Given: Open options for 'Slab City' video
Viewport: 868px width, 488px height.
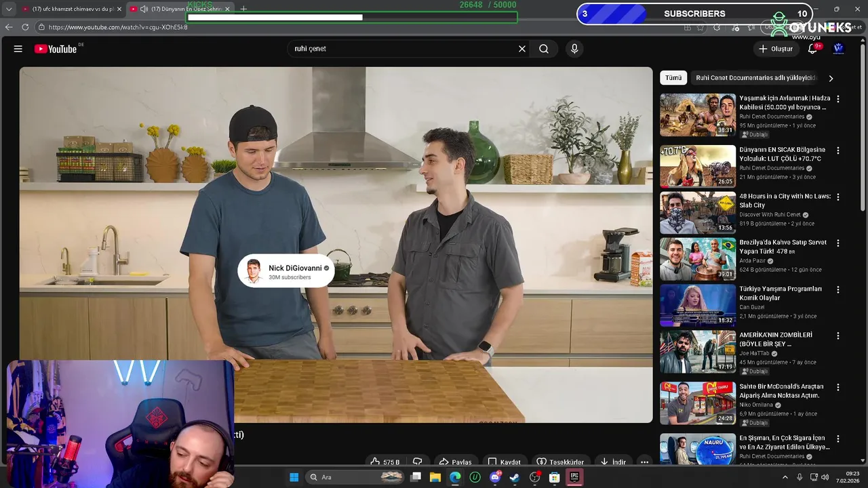Looking at the screenshot, I should (838, 197).
